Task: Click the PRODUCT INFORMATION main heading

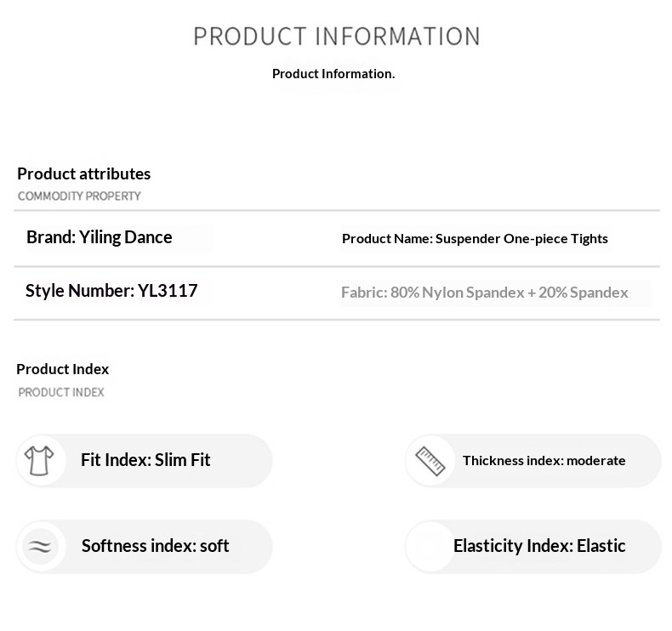Action: (x=337, y=37)
